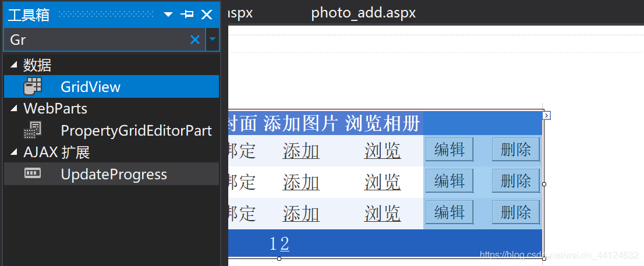This screenshot has height=266, width=644.
Task: Open the search box dropdown arrow
Action: coord(213,40)
